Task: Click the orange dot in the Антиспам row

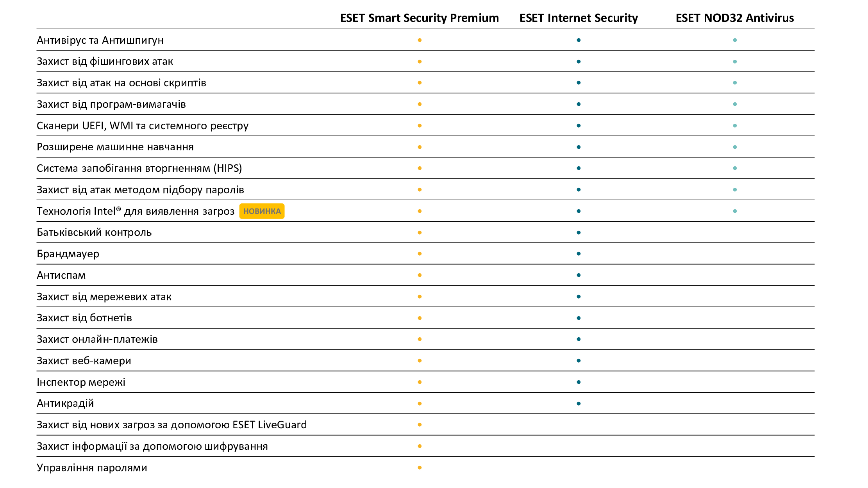Action: (x=420, y=275)
